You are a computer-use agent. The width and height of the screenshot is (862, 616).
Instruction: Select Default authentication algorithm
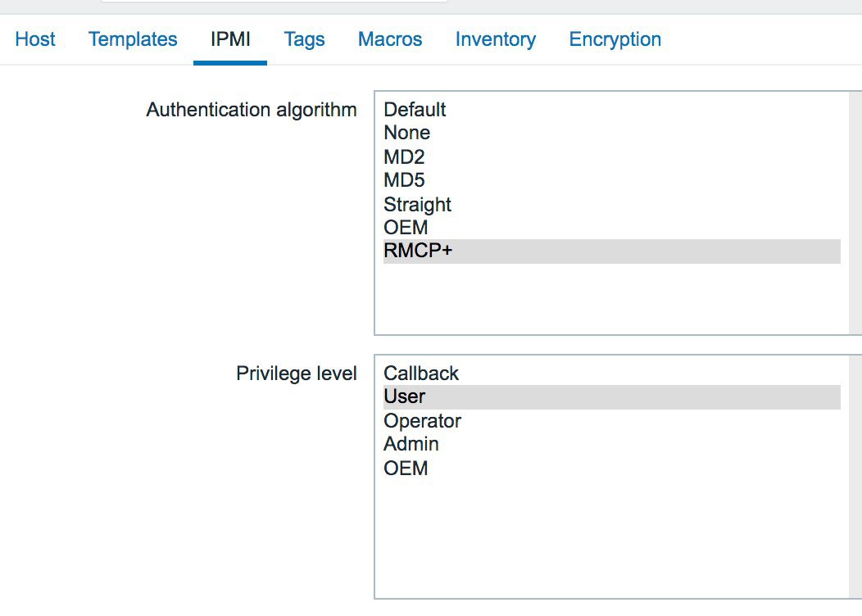612,109
